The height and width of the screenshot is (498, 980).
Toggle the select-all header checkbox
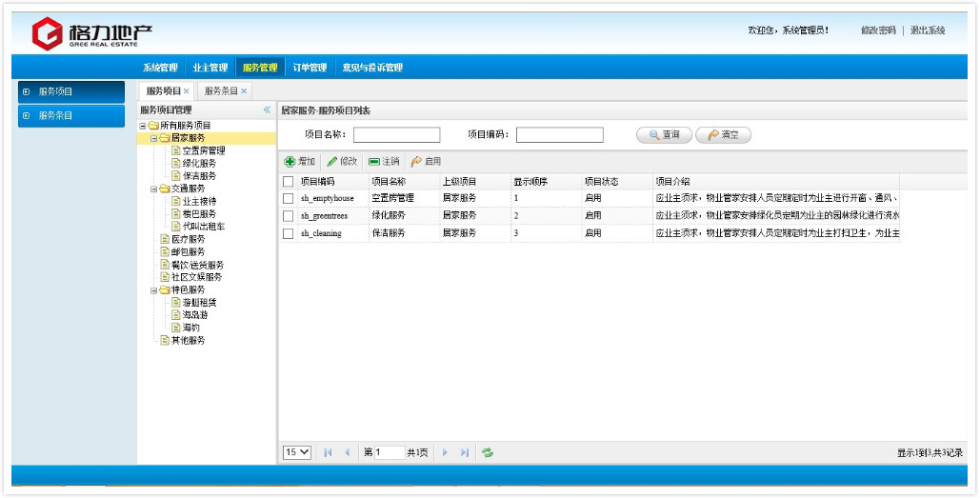pos(288,181)
